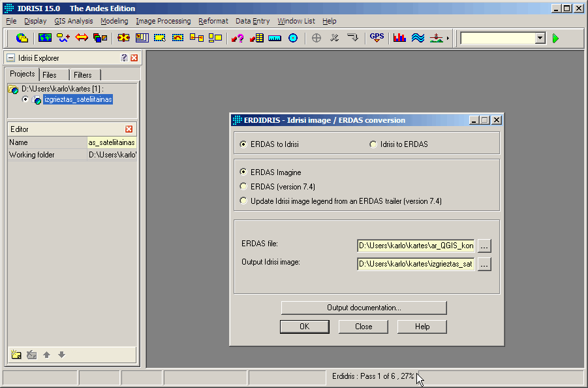Click the Save Digitized Data arrow icon
The image size is (588, 388).
tap(352, 38)
